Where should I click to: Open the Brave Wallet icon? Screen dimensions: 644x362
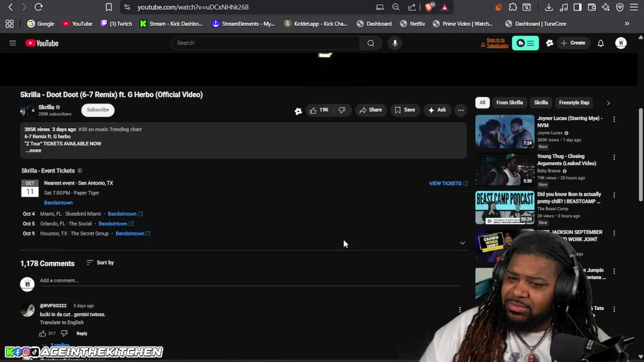click(592, 7)
